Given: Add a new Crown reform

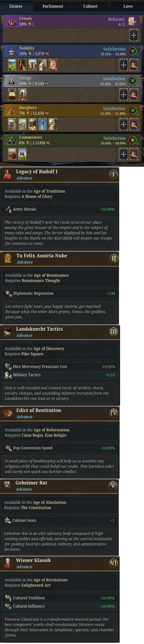Looking at the screenshot, I should click(134, 35).
